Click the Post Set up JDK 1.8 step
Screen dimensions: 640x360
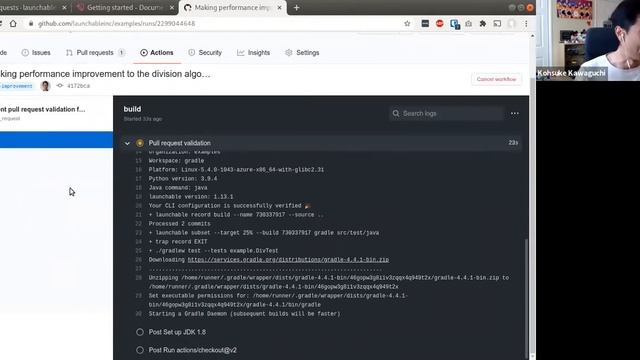(x=177, y=332)
